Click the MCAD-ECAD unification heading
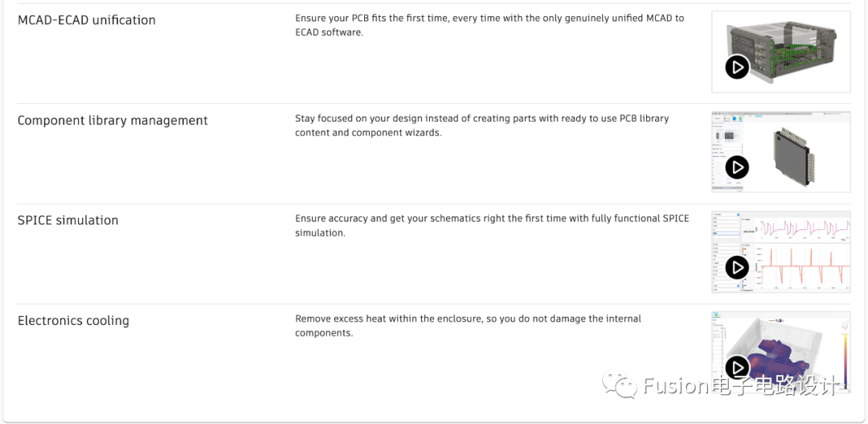Viewport: 868px width, 424px height. click(x=87, y=20)
